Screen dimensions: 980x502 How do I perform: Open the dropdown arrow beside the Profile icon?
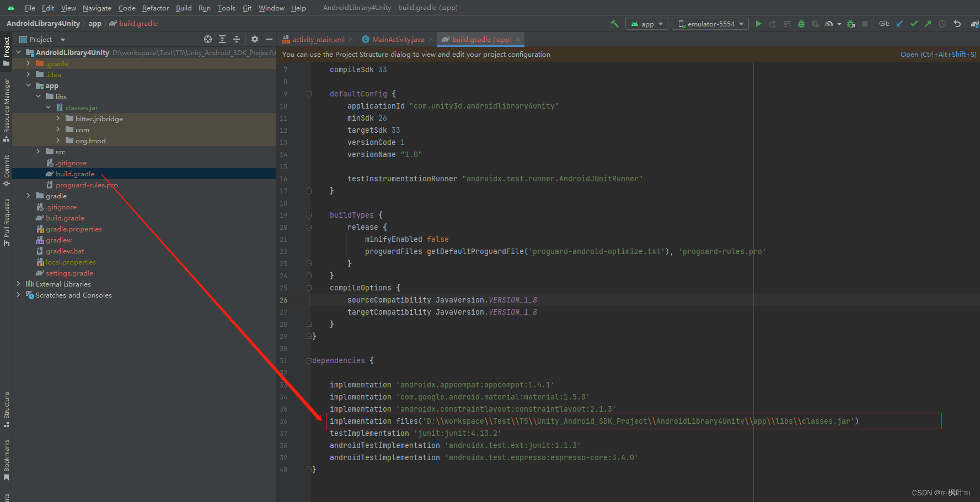pyautogui.click(x=839, y=24)
